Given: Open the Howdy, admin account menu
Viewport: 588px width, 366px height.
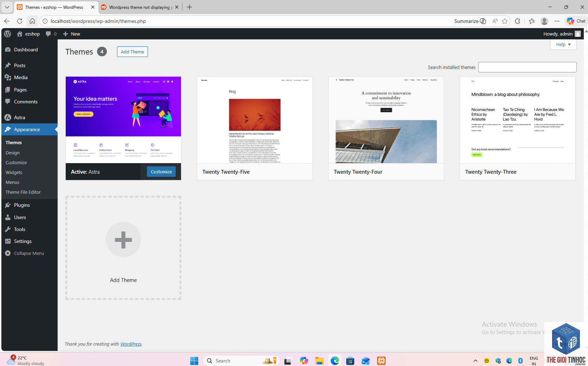Looking at the screenshot, I should pos(562,34).
